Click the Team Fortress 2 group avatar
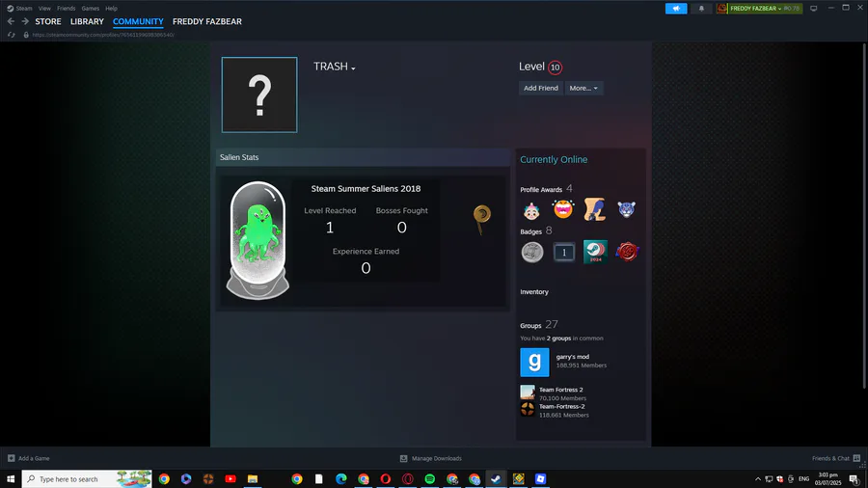The image size is (868, 488). click(528, 393)
